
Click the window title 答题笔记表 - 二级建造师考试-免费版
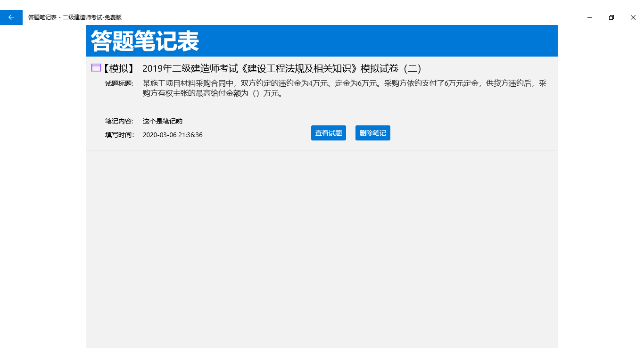pyautogui.click(x=75, y=17)
